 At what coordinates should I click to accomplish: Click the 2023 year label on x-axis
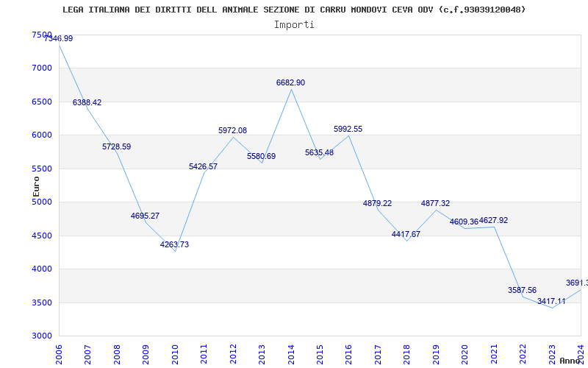pos(552,355)
